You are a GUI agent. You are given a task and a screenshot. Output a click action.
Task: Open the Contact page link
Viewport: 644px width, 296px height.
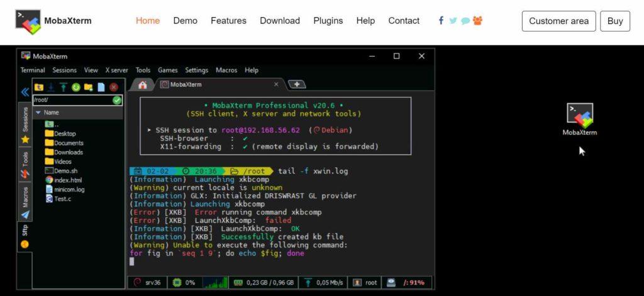[404, 21]
